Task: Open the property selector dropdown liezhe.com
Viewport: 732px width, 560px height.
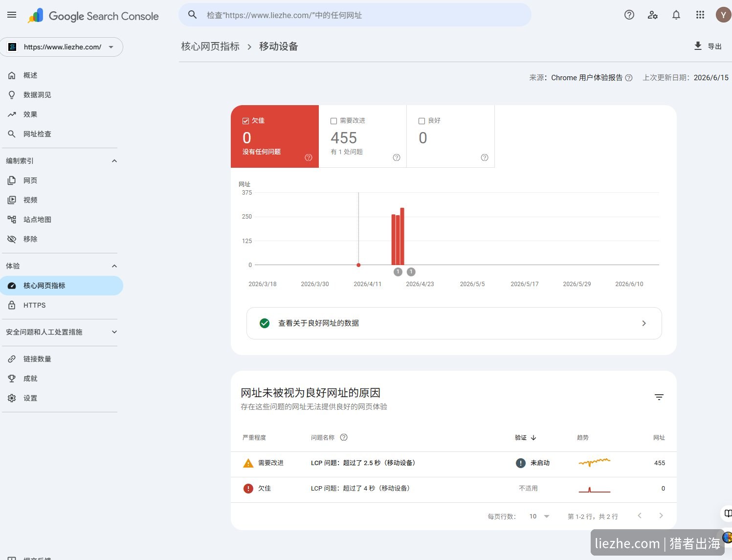Action: [x=62, y=47]
